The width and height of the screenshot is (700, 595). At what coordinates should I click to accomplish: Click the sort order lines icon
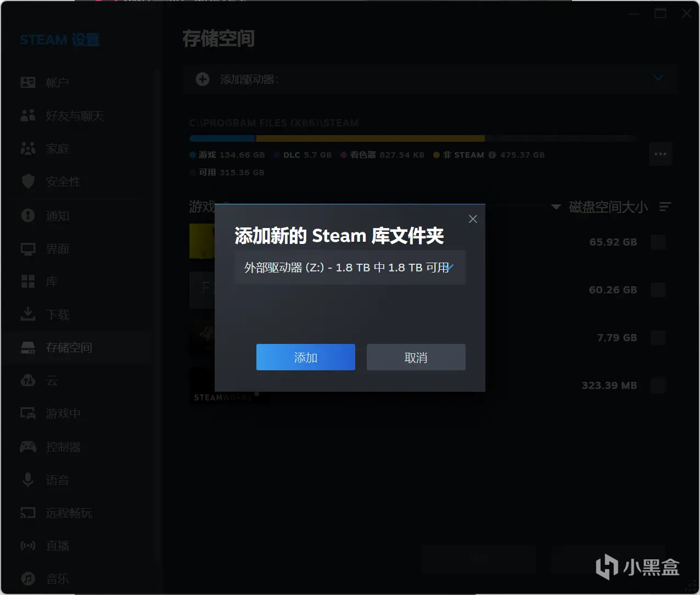665,207
